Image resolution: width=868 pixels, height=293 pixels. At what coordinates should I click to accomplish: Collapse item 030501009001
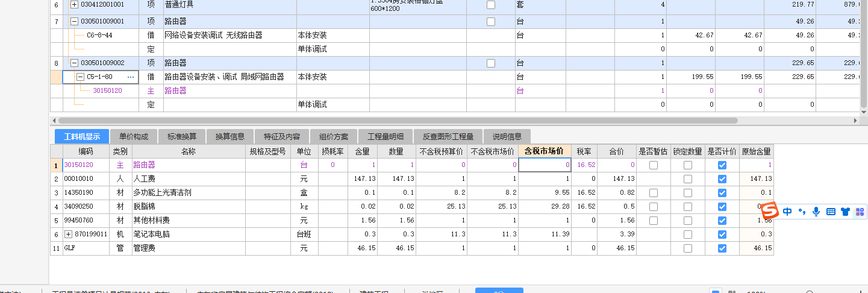pyautogui.click(x=75, y=22)
